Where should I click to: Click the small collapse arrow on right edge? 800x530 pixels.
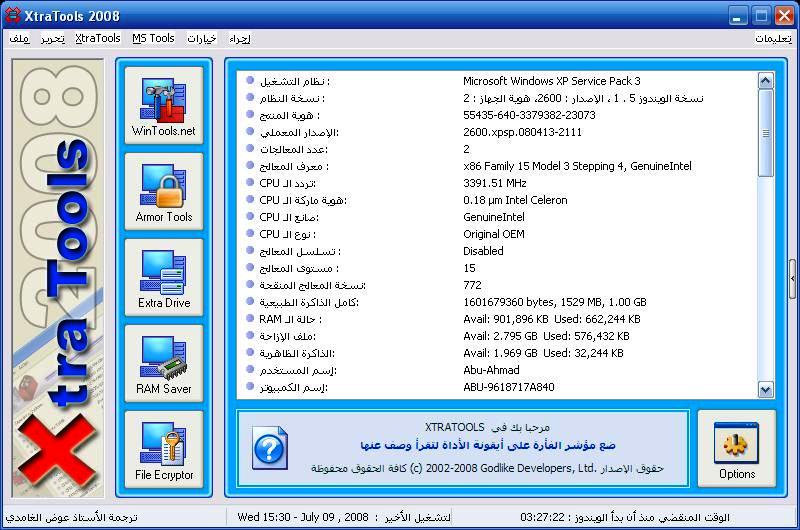coord(793,264)
